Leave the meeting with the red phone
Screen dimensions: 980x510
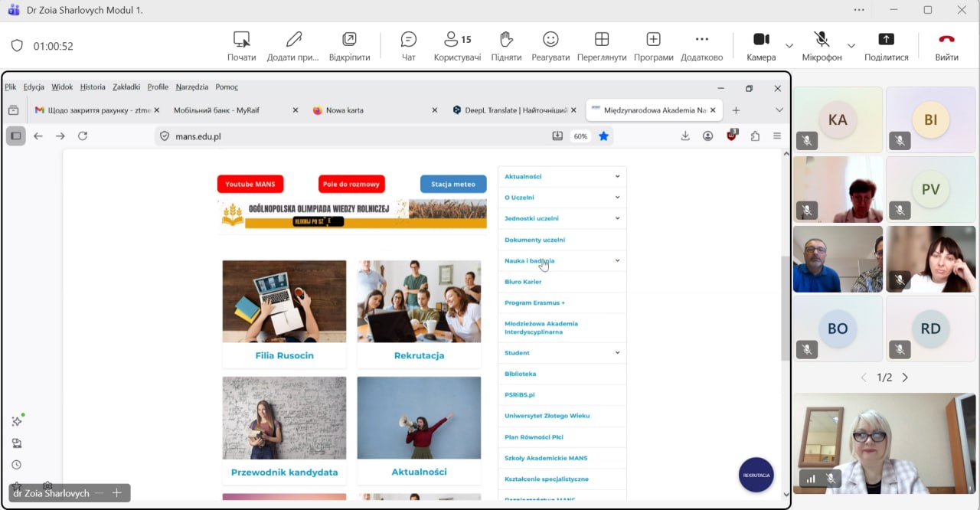tap(946, 46)
